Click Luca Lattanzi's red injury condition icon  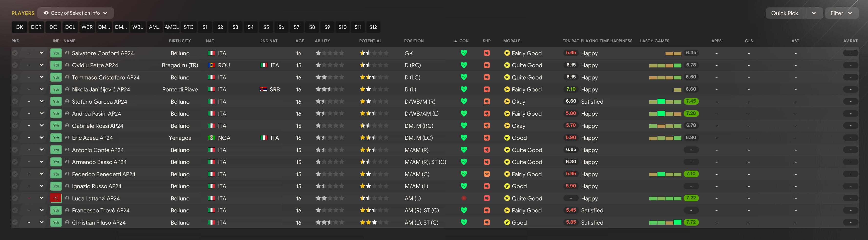coord(464,198)
